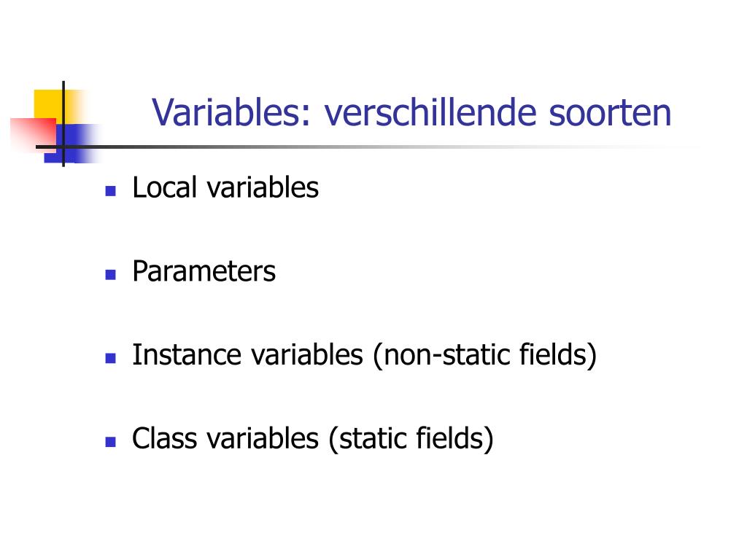747x560 pixels.
Task: Click the slide title 'Variables: verschillende soorten'
Action: point(411,112)
